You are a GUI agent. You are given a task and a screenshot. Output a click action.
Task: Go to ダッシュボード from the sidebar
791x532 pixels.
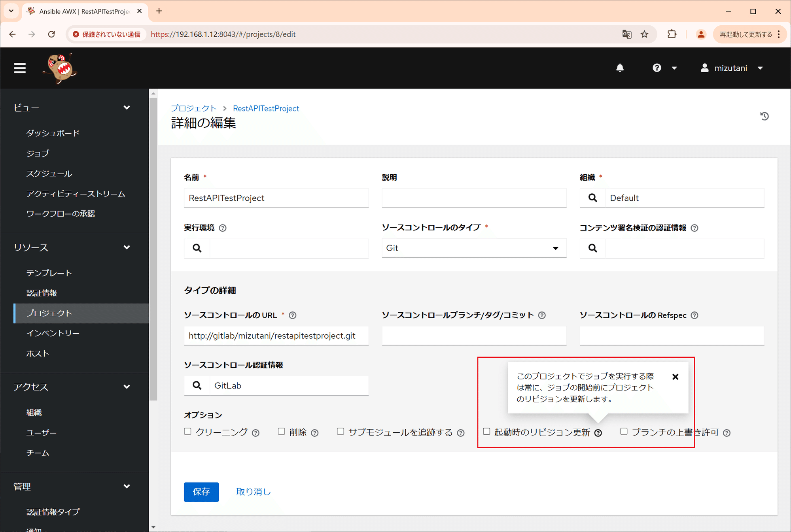point(53,133)
